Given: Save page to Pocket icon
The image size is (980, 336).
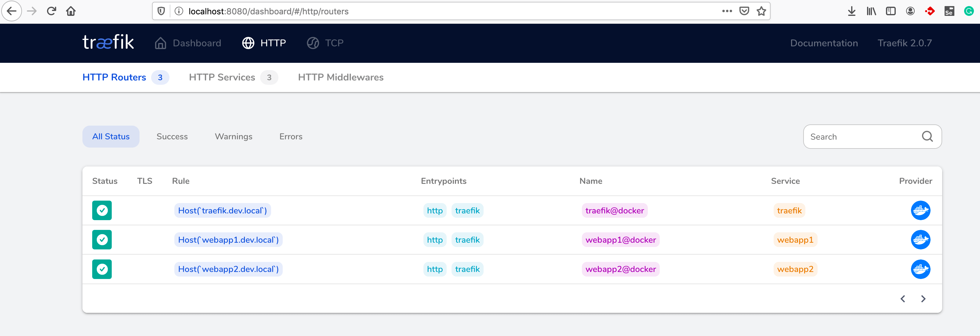Looking at the screenshot, I should [744, 11].
